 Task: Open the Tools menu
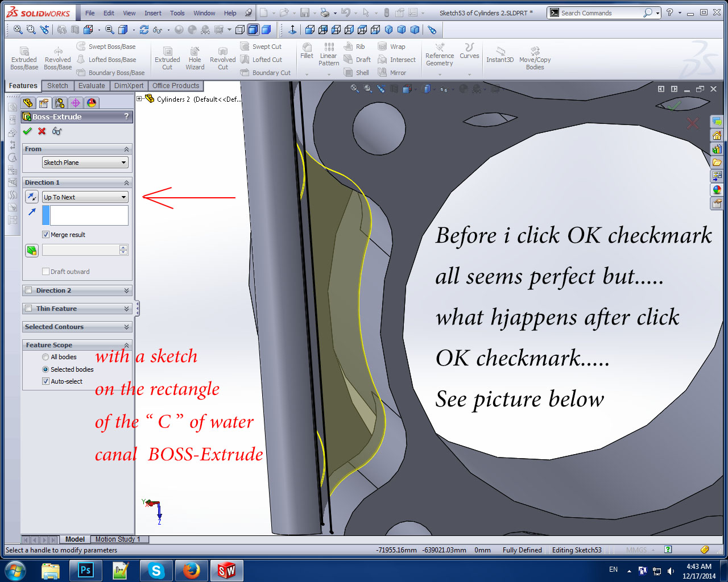pyautogui.click(x=177, y=13)
